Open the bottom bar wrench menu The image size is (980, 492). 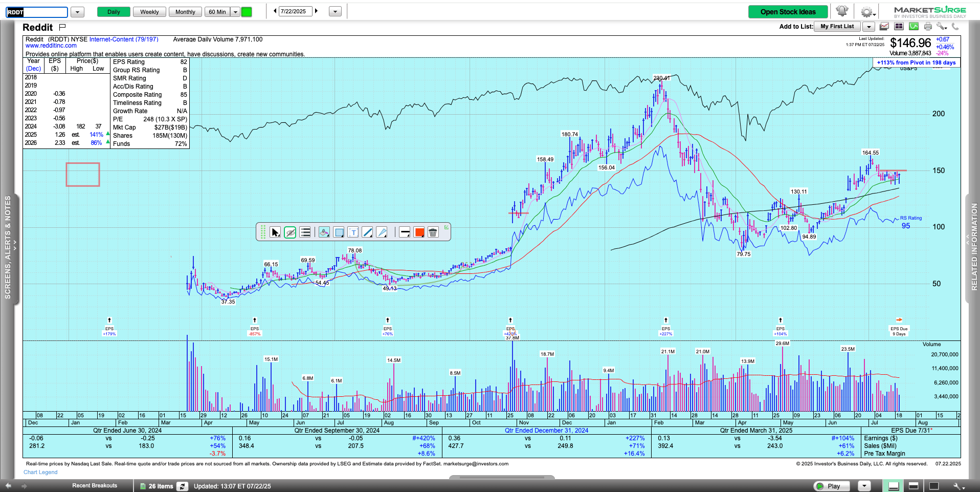click(x=959, y=486)
